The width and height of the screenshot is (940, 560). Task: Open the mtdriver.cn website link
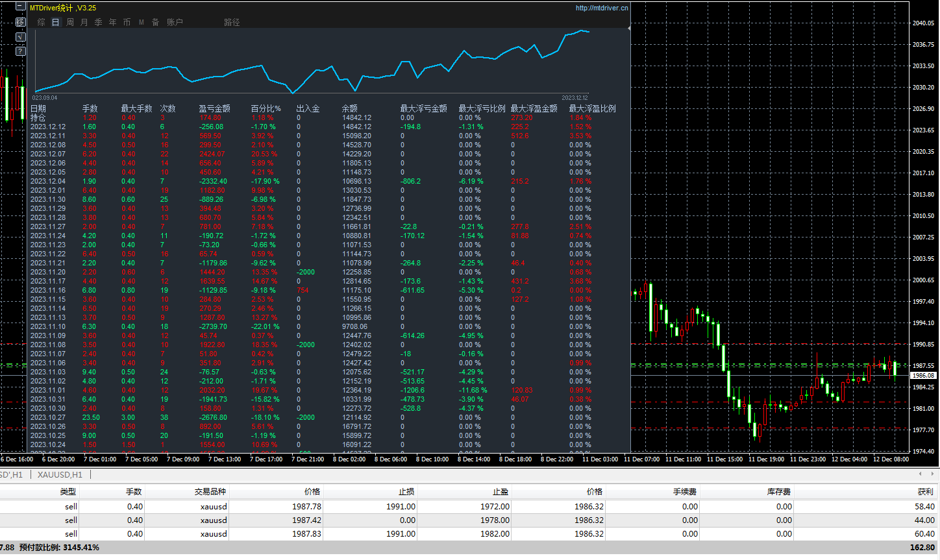(x=602, y=8)
